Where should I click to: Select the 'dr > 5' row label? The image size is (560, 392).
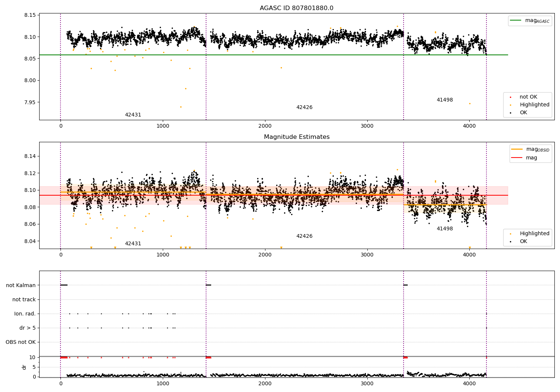point(28,328)
